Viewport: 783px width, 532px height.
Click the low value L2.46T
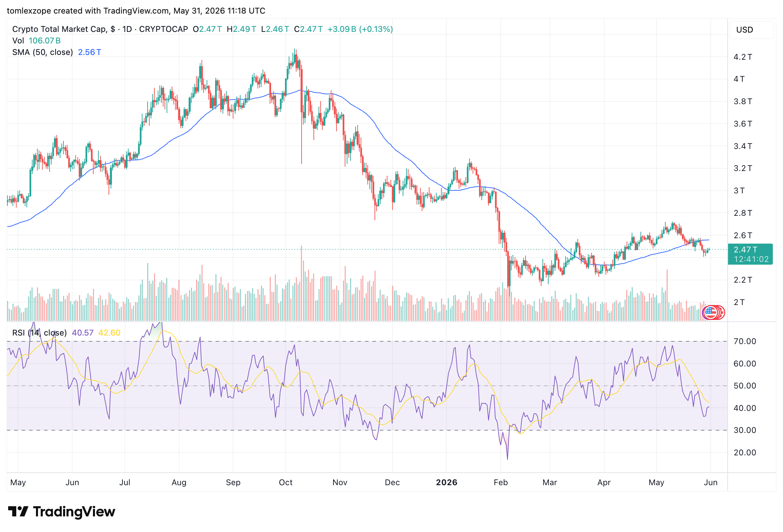tap(275, 29)
